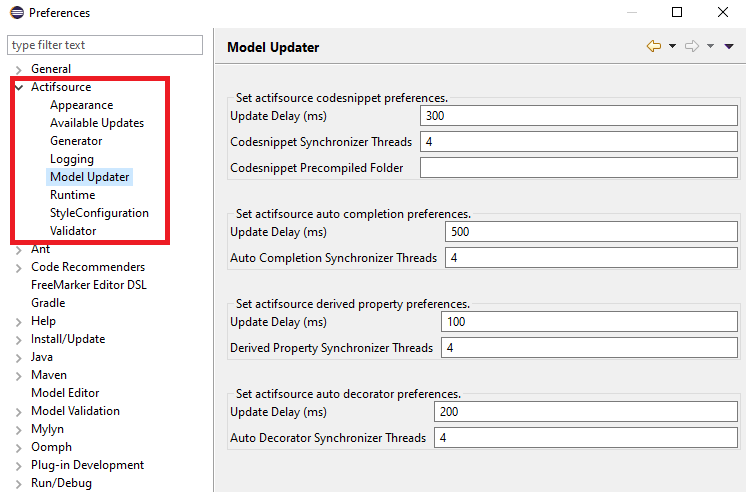Open the Validator preference page
Image resolution: width=746 pixels, height=493 pixels.
click(73, 231)
